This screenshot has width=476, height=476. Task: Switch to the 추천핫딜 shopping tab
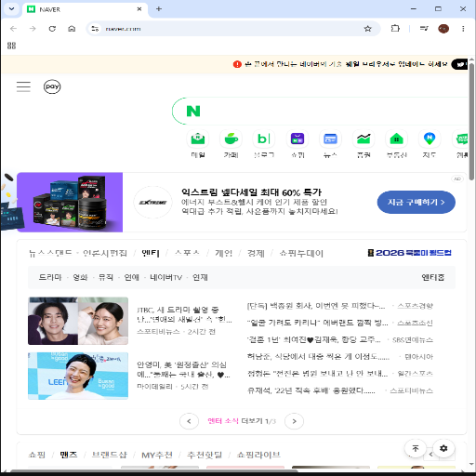point(205,455)
